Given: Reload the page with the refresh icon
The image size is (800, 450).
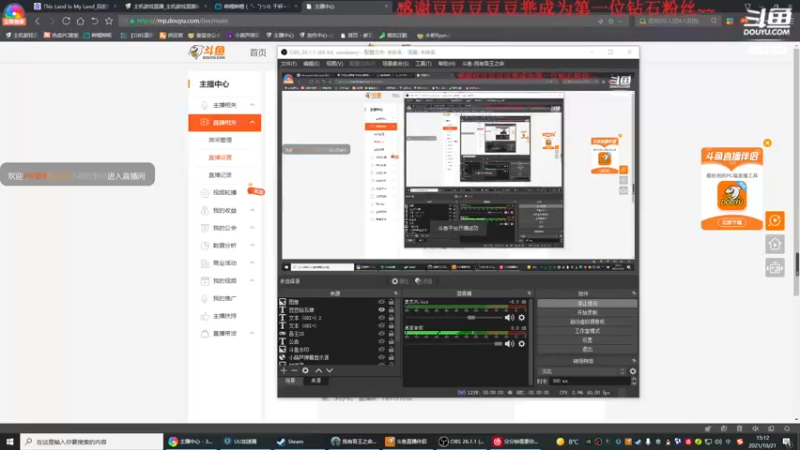Looking at the screenshot, I should [66, 21].
